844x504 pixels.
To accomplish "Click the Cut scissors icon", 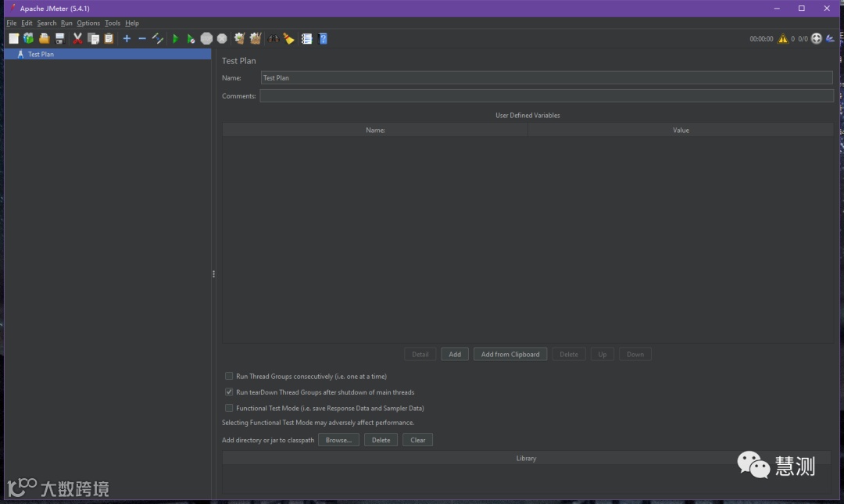I will pos(77,39).
